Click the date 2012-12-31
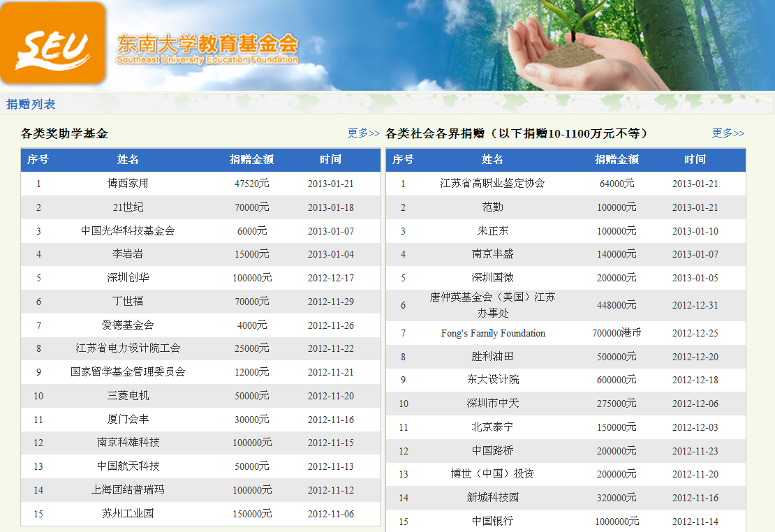 pyautogui.click(x=695, y=305)
